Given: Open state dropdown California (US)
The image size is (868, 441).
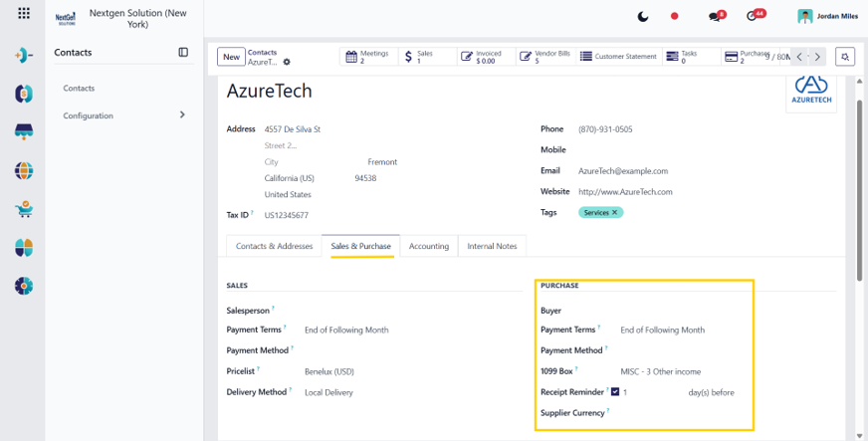Looking at the screenshot, I should click(289, 178).
